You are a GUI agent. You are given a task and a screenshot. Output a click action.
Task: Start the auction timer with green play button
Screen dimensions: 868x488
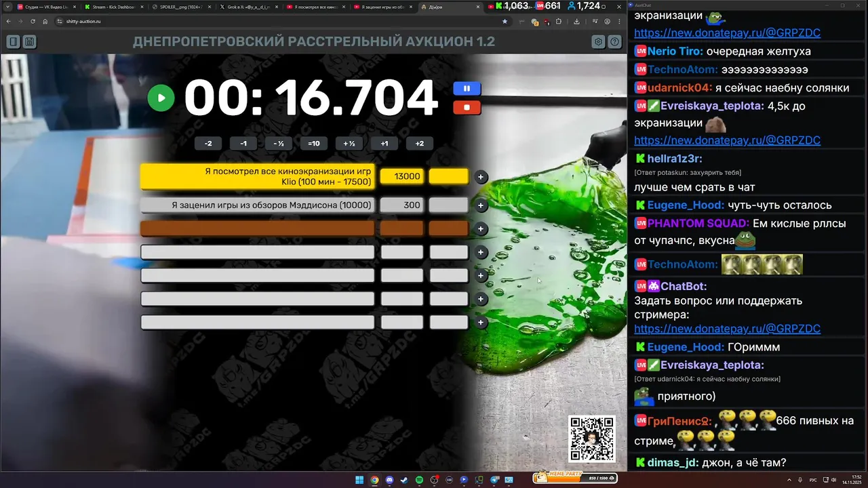pyautogui.click(x=161, y=98)
